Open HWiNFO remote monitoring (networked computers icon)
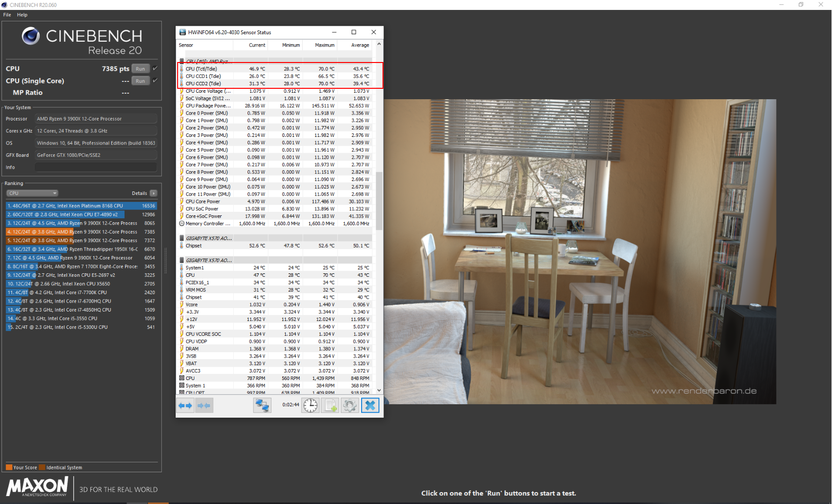The width and height of the screenshot is (832, 504). tap(262, 405)
